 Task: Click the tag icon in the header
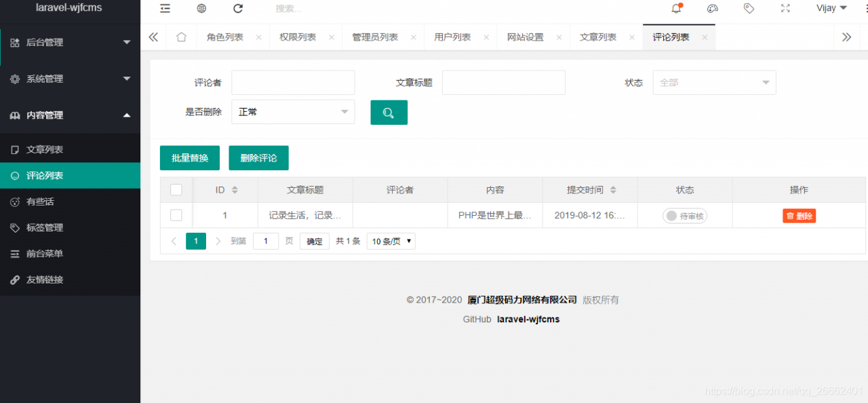749,8
